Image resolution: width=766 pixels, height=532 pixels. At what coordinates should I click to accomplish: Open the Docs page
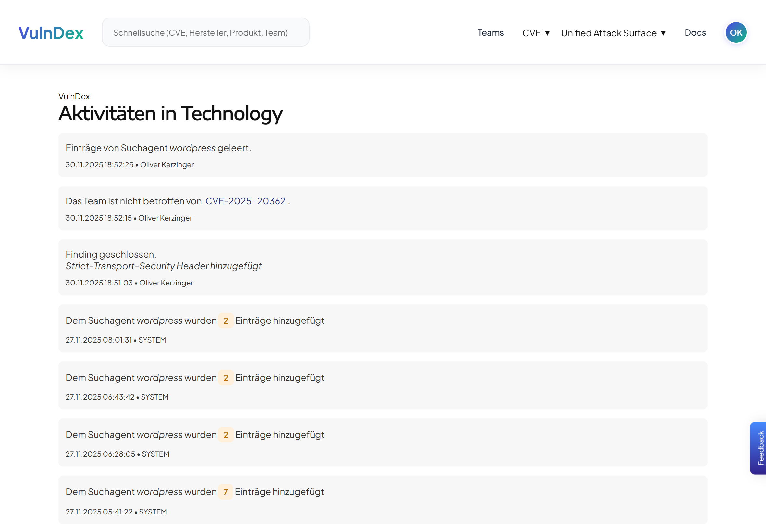pos(695,33)
